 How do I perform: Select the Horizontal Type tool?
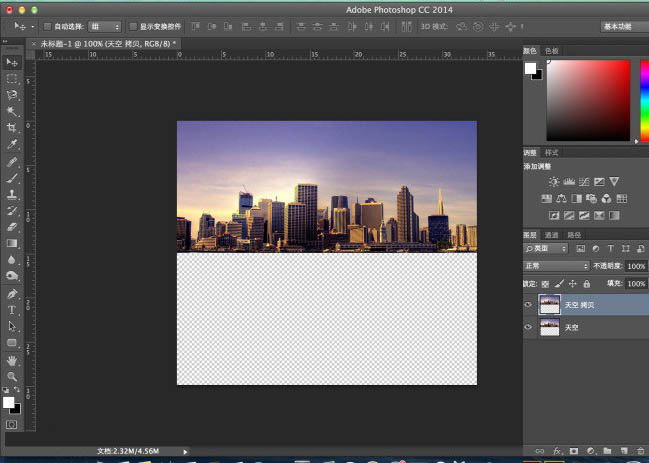[12, 310]
